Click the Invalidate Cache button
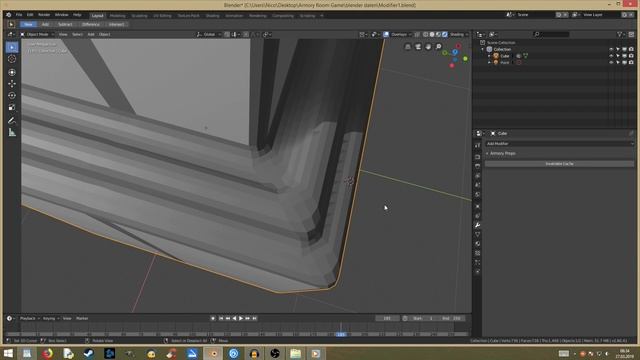 click(559, 164)
